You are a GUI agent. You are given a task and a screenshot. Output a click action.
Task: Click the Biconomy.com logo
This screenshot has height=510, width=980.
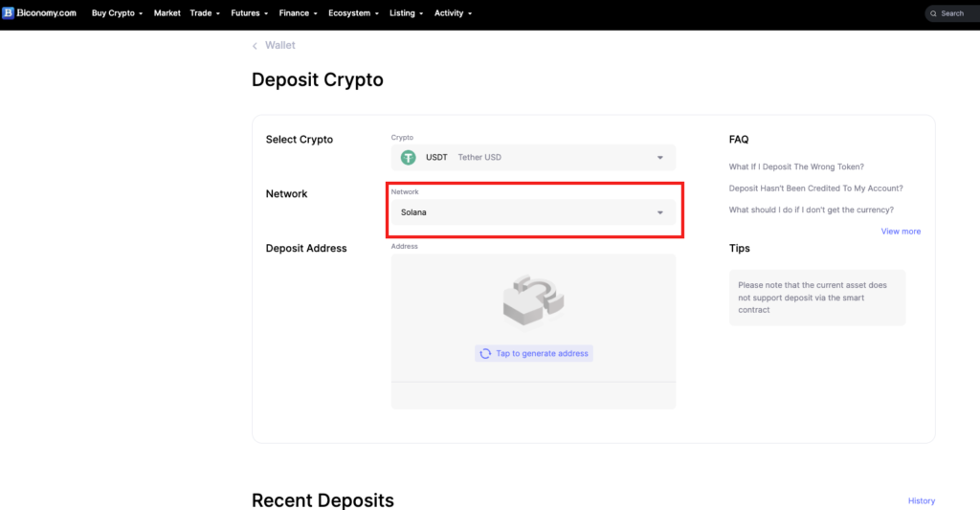coord(38,13)
